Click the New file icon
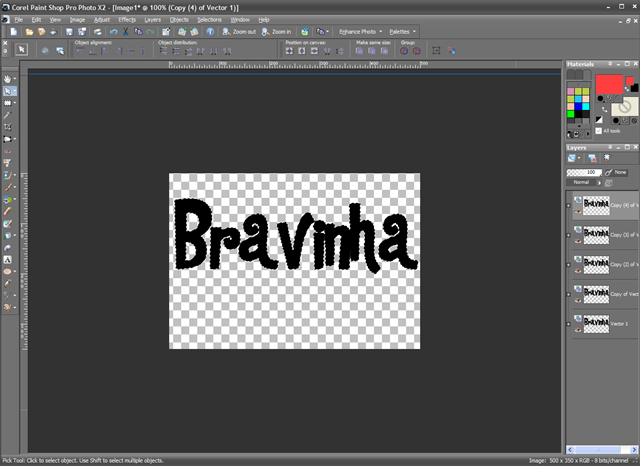640x466 pixels. [x=14, y=31]
